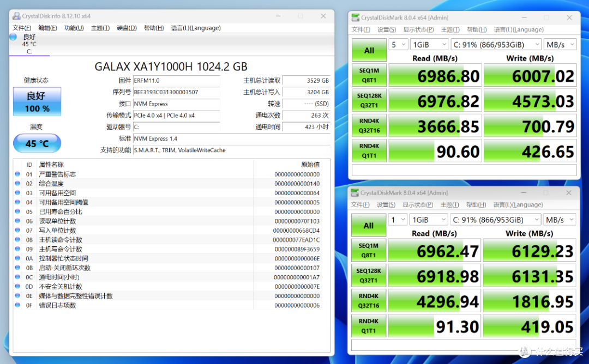589x364 pixels.
Task: Click the 3666.85 read result
Action: pos(435,126)
